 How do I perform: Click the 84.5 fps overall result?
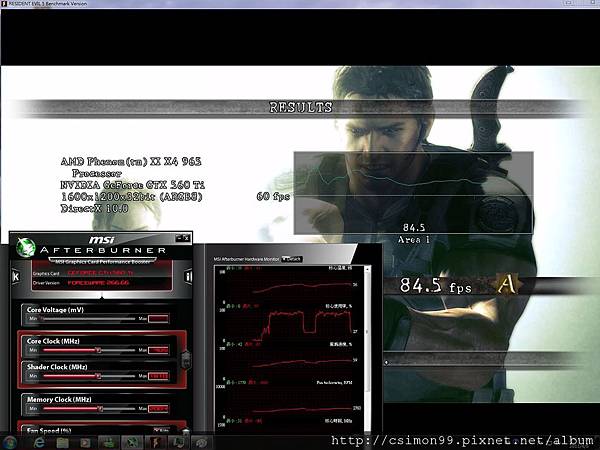tap(436, 286)
